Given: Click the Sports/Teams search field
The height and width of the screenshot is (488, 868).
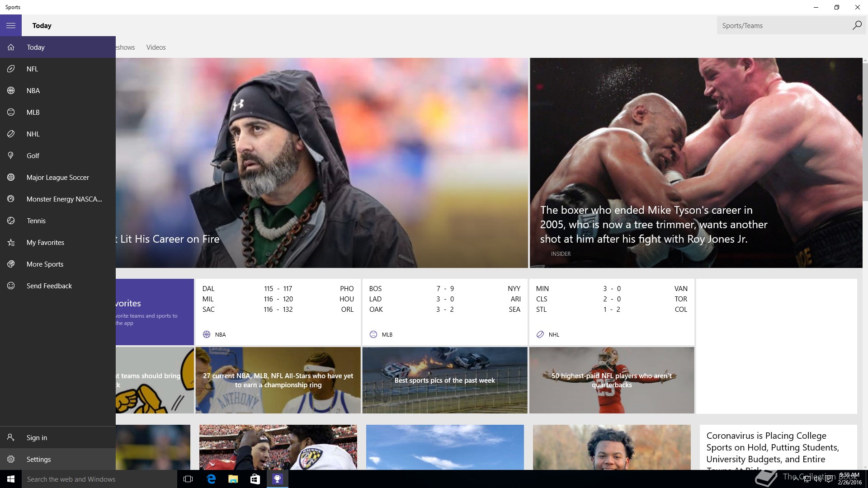Looking at the screenshot, I should [x=784, y=26].
